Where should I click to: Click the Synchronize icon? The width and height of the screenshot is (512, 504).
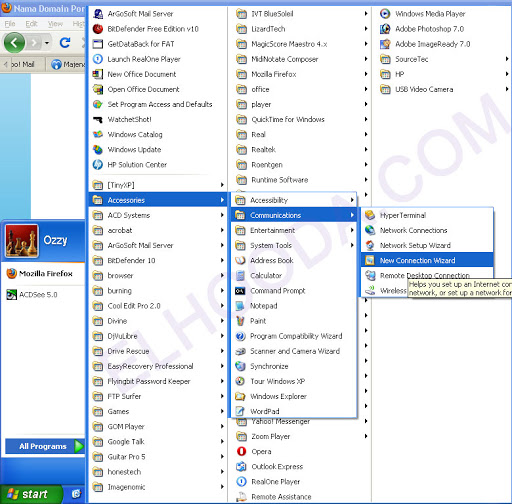point(240,366)
